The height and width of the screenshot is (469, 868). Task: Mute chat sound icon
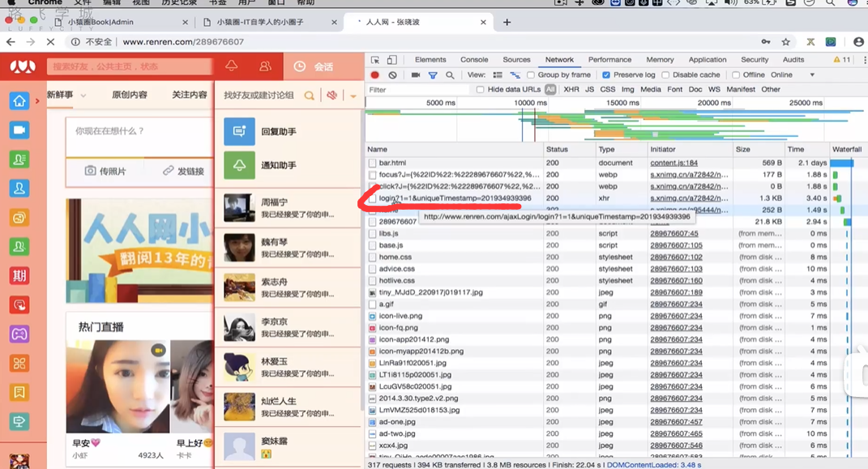(331, 95)
